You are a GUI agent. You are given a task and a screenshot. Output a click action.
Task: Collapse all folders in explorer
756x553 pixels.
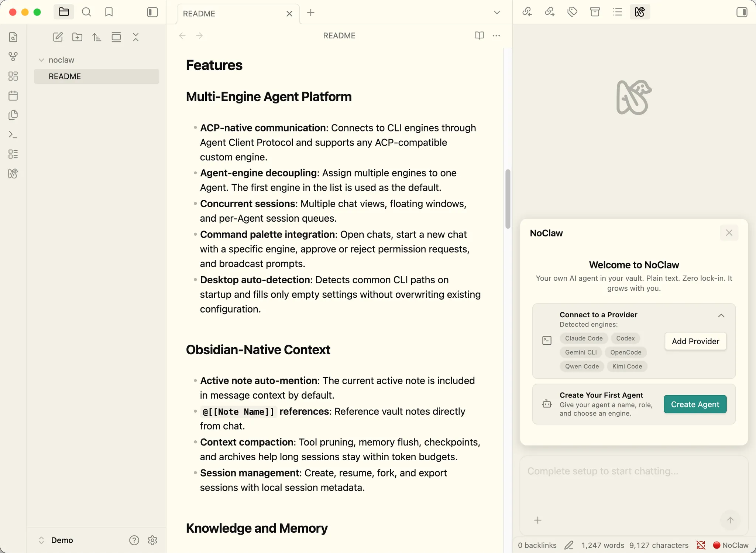pyautogui.click(x=135, y=37)
